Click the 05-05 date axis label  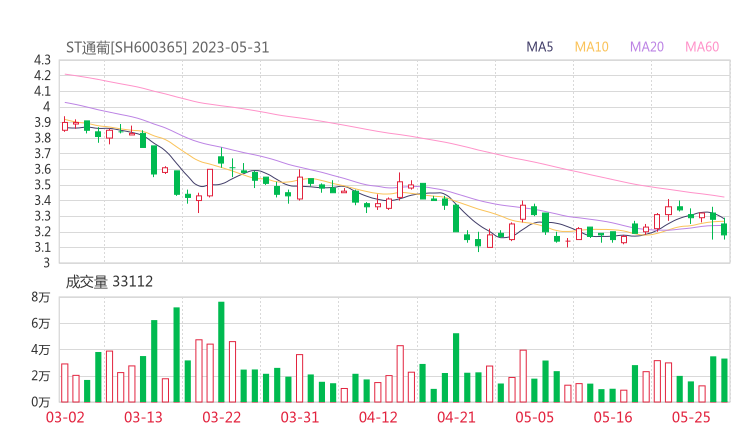[x=535, y=417]
